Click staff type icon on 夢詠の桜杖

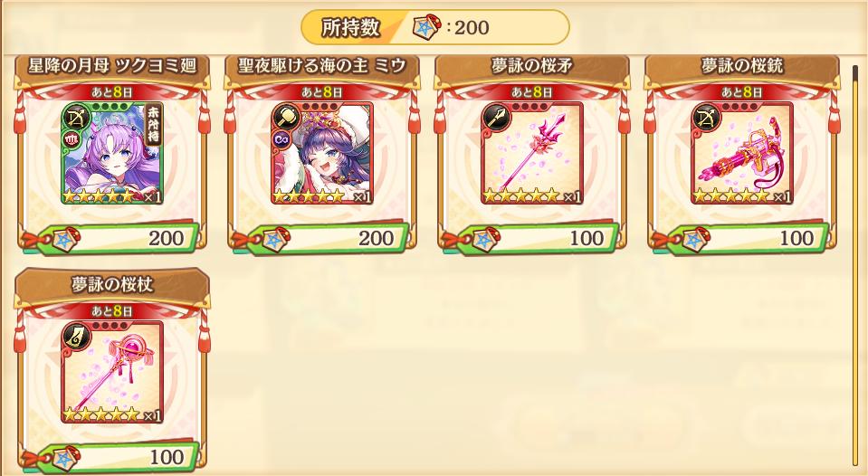point(75,336)
